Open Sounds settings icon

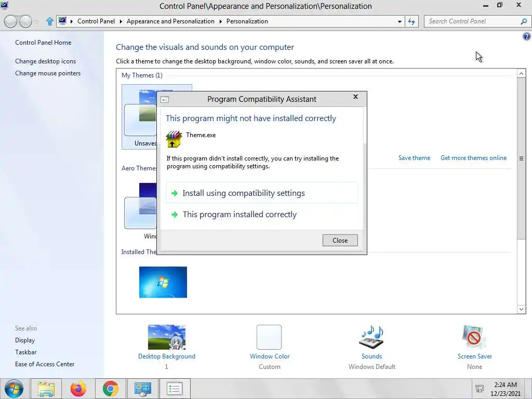tap(371, 337)
